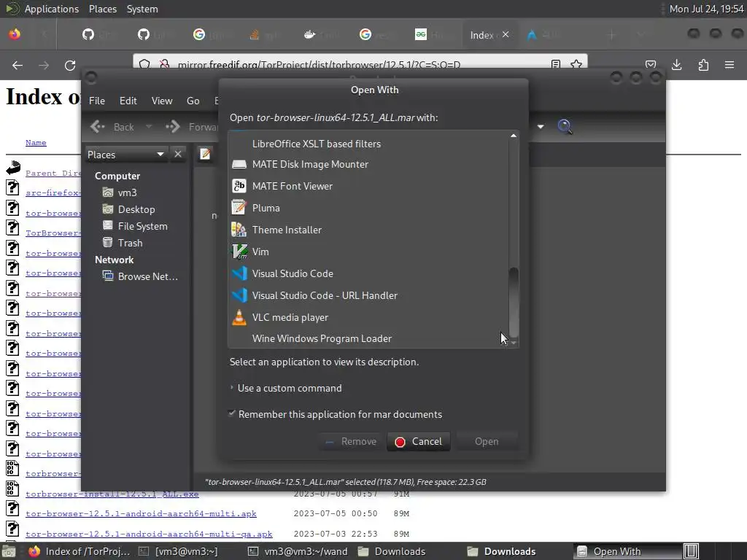Pick the Pluma text editor icon
Viewport: 747px width, 560px height.
[x=239, y=208]
